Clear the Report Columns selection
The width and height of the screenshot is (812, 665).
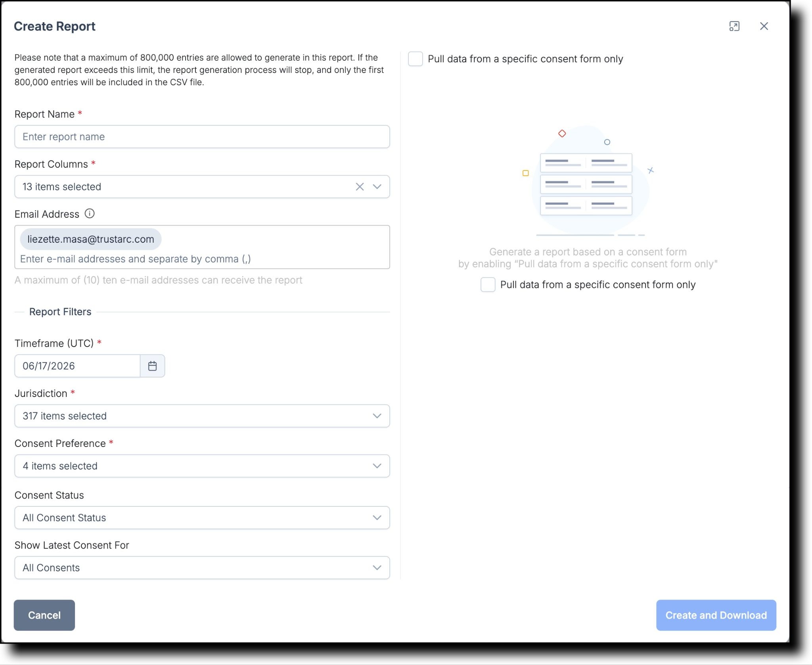coord(360,187)
